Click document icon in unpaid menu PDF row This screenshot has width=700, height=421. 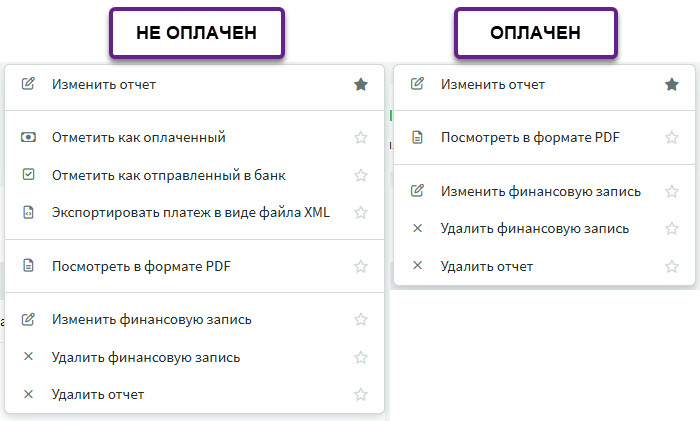tap(28, 267)
